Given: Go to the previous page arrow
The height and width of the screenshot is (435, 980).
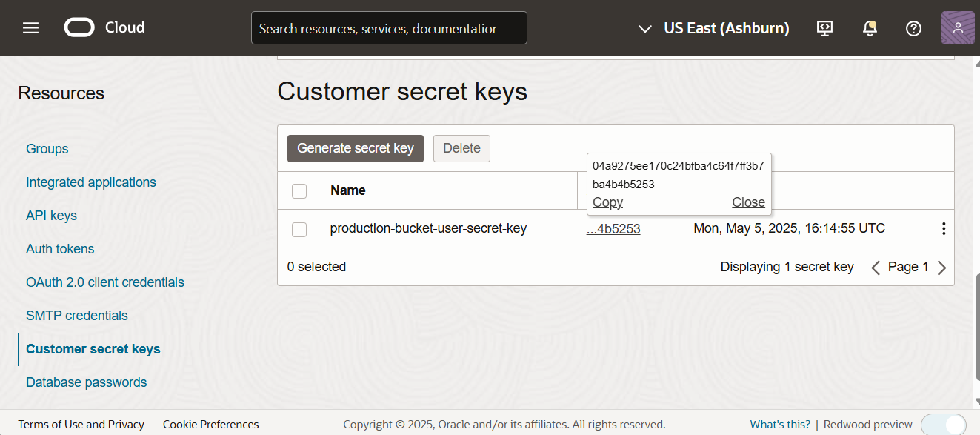Looking at the screenshot, I should [x=876, y=268].
